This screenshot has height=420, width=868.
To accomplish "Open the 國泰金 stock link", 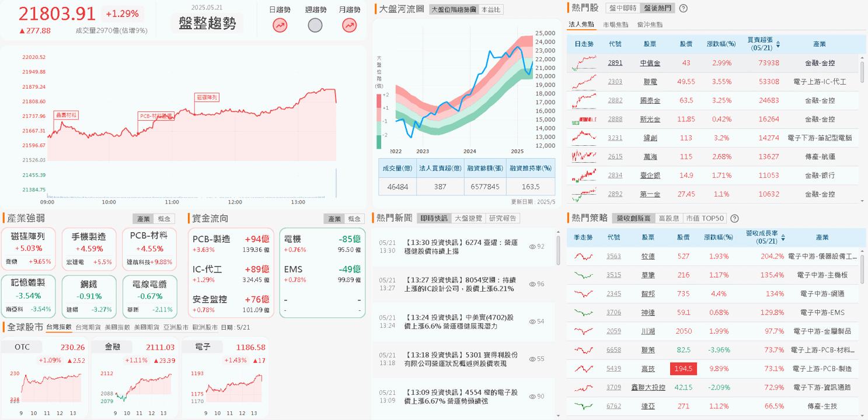I will [x=650, y=100].
